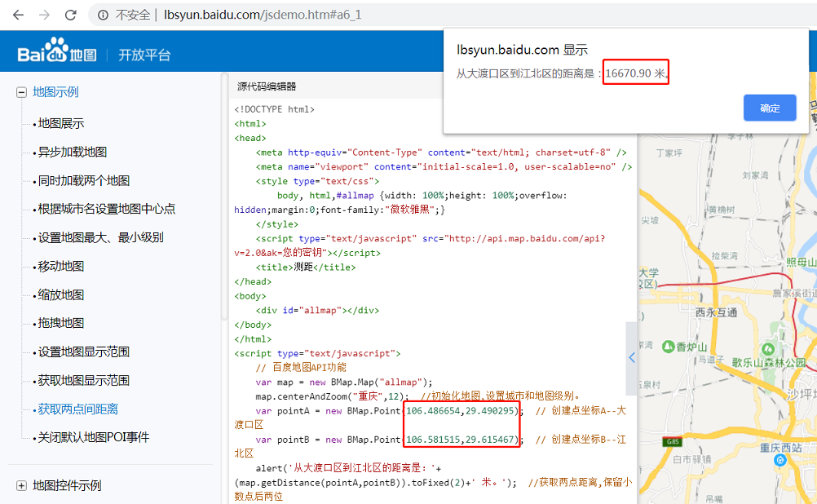Click the 尖坡 label on the map
This screenshot has width=817, height=504.
coord(650,220)
